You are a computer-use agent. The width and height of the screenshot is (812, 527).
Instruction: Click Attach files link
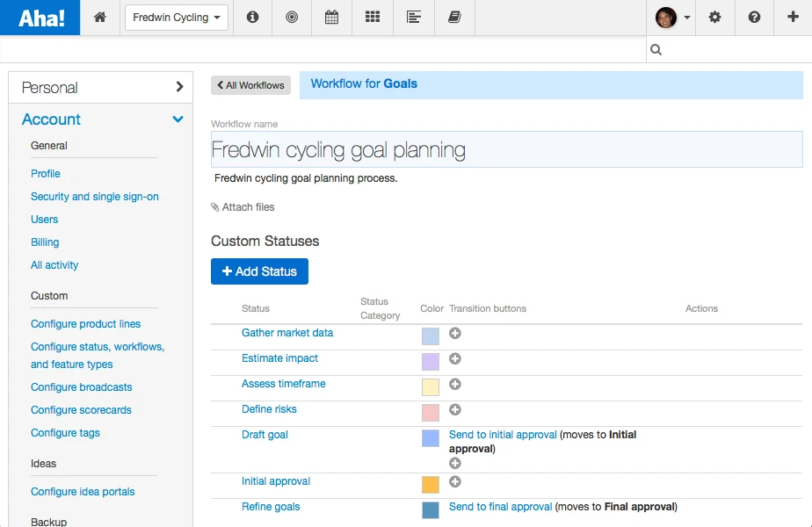(248, 207)
